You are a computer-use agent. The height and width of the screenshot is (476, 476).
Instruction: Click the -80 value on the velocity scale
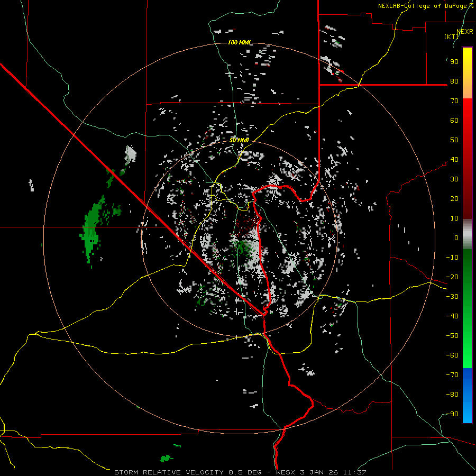click(452, 395)
